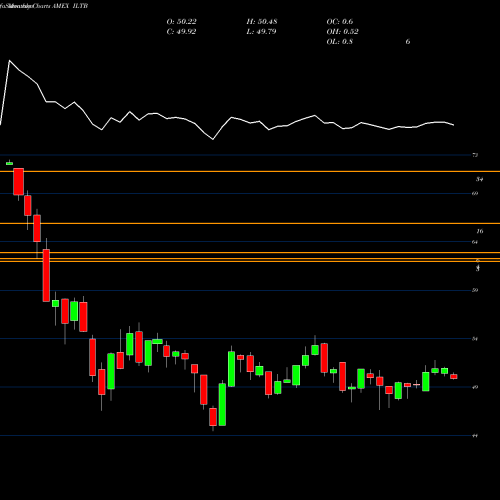
Task: Click the price axis label 59
Action: click(475, 290)
